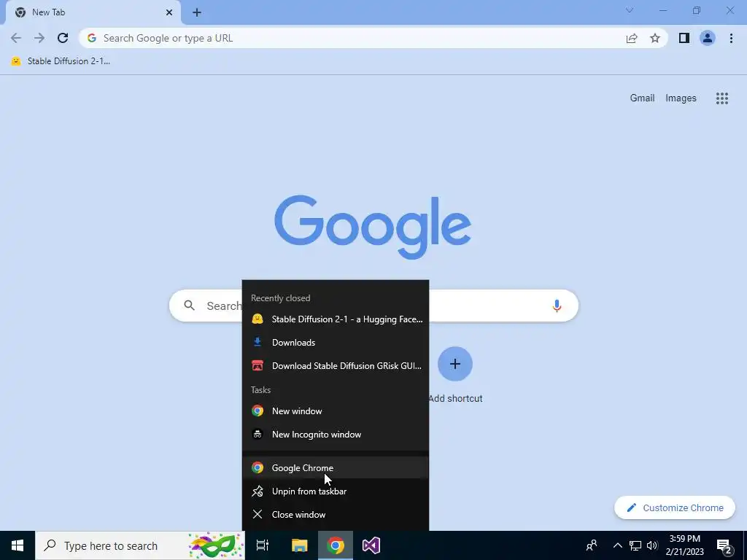Choose New Incognito window task

pos(336,435)
